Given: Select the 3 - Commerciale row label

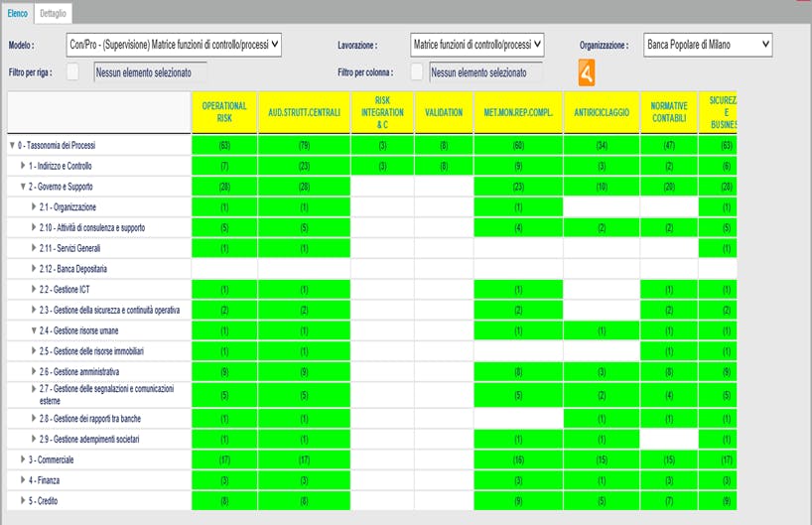Looking at the screenshot, I should (51, 459).
